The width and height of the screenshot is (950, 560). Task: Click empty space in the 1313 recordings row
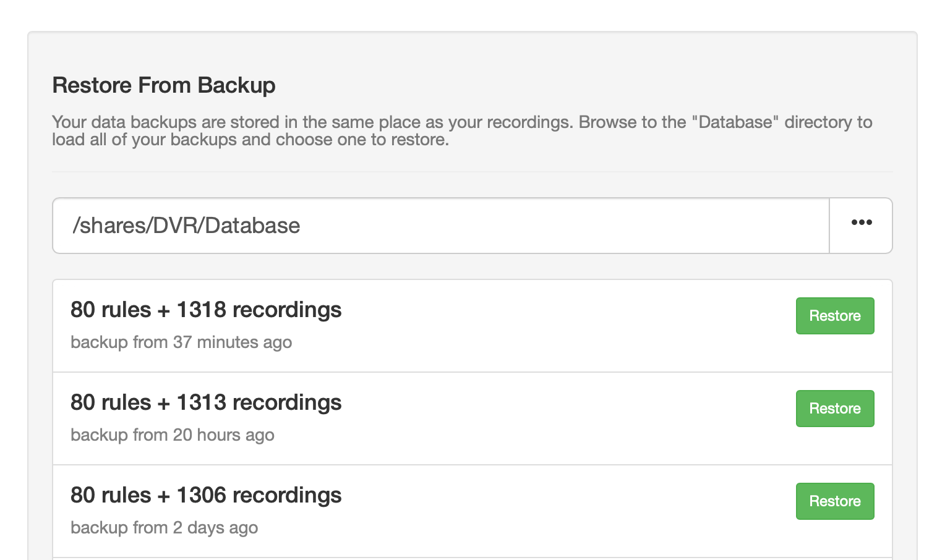coord(557,418)
